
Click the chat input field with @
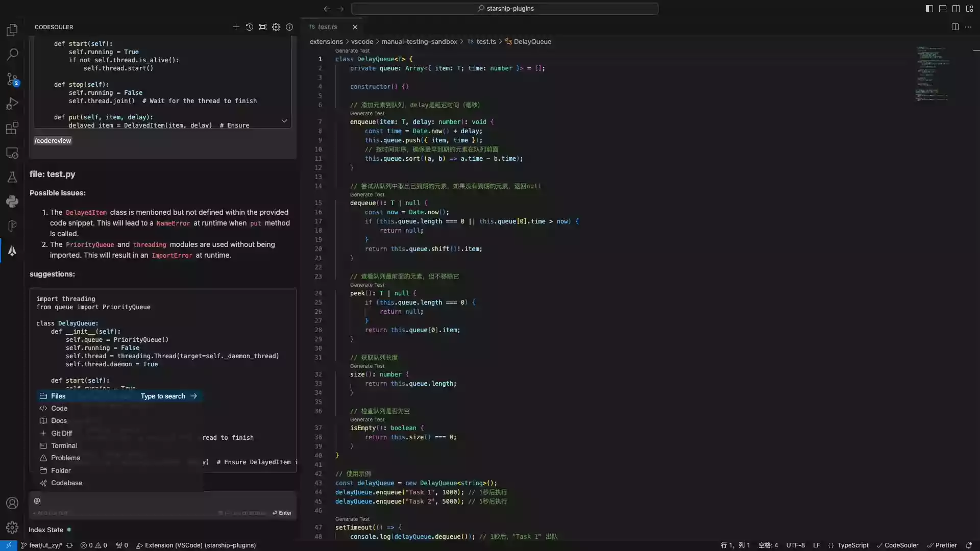[153, 500]
